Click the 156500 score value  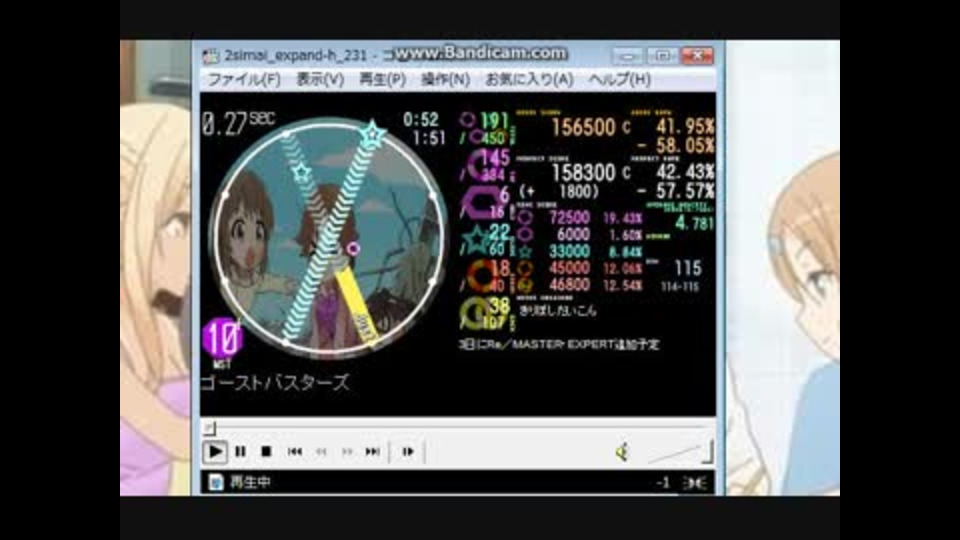click(x=583, y=127)
